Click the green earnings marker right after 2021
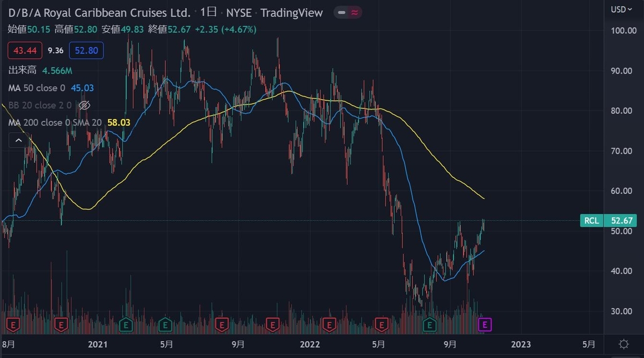The height and width of the screenshot is (358, 644). [x=126, y=324]
